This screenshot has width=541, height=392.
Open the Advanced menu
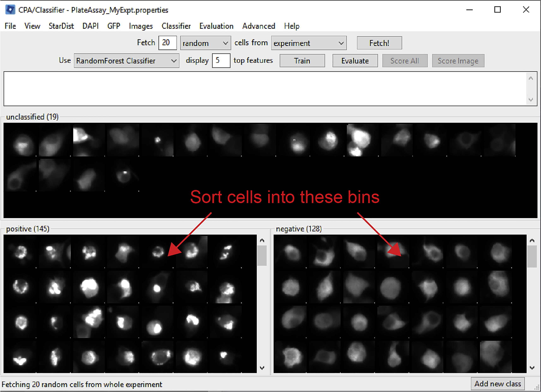[259, 26]
